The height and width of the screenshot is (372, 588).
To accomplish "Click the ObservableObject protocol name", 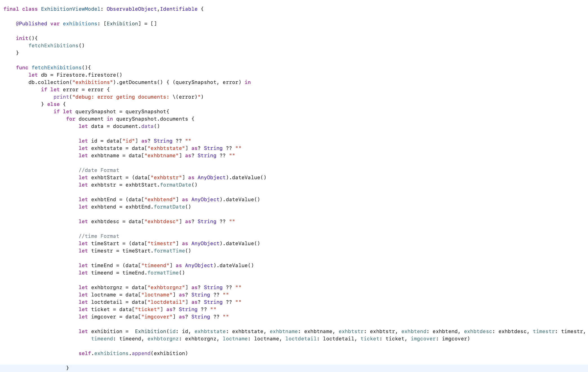I will tap(132, 9).
